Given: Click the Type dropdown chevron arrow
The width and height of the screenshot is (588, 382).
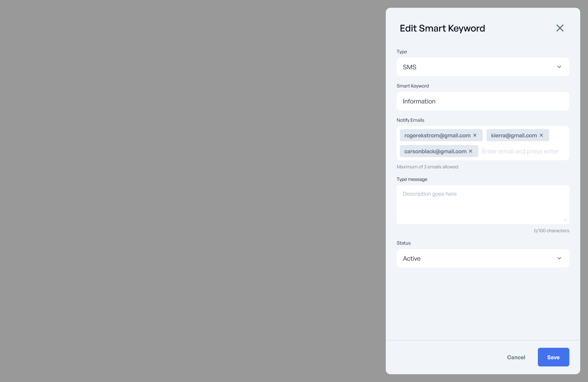Looking at the screenshot, I should pyautogui.click(x=559, y=67).
